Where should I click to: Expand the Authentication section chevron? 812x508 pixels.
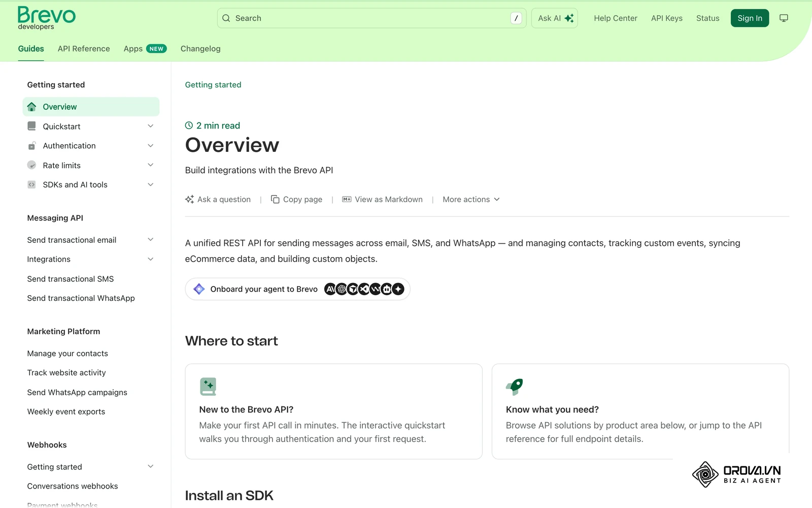click(x=150, y=146)
